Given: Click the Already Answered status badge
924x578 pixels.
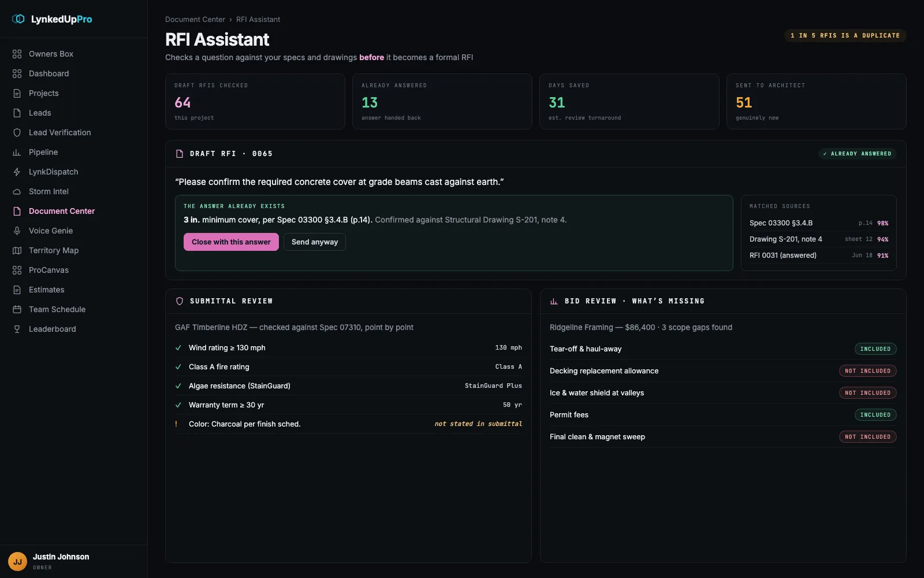Looking at the screenshot, I should 858,154.
